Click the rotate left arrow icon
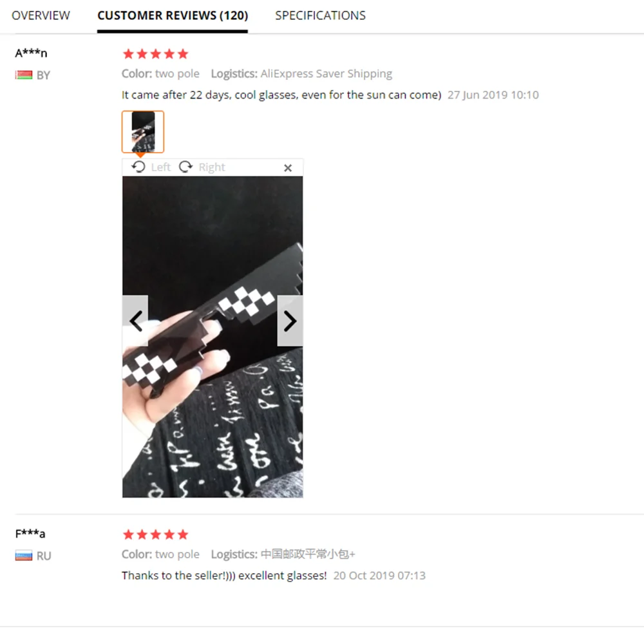This screenshot has width=644, height=644. coord(138,167)
